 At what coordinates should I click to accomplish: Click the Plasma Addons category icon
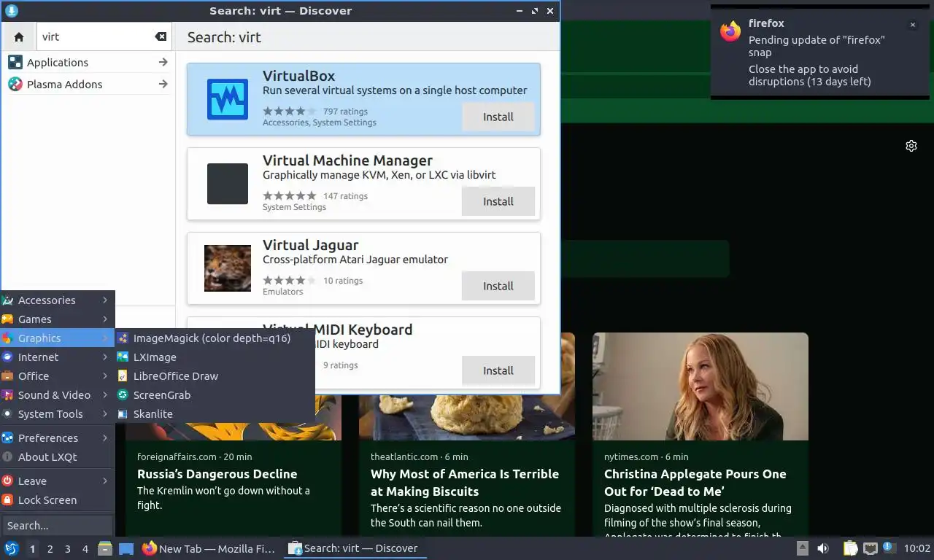15,85
